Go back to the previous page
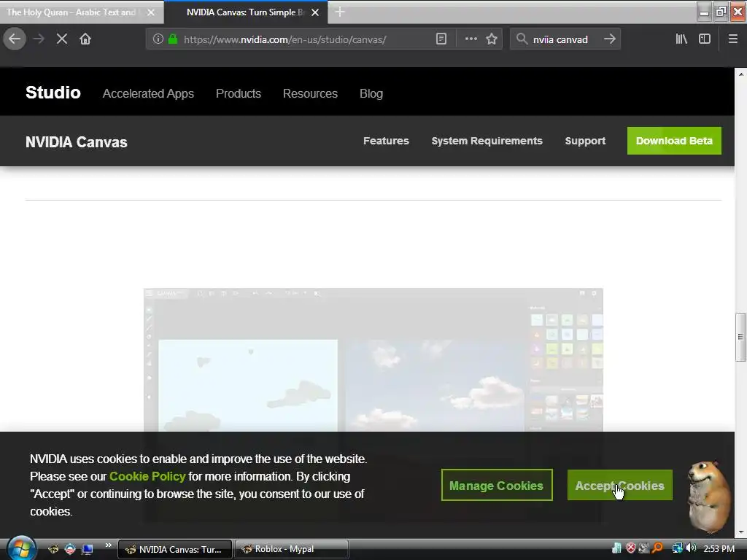Image resolution: width=747 pixels, height=560 pixels. click(15, 39)
